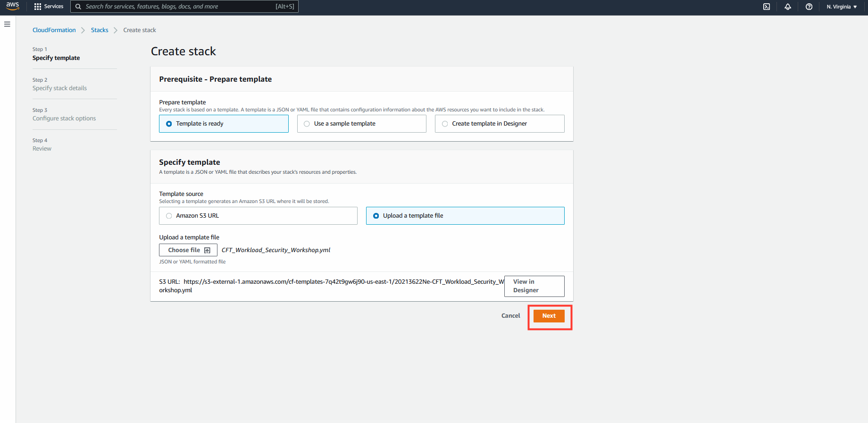Click View in Designer button
Image resolution: width=868 pixels, height=423 pixels.
(x=534, y=286)
